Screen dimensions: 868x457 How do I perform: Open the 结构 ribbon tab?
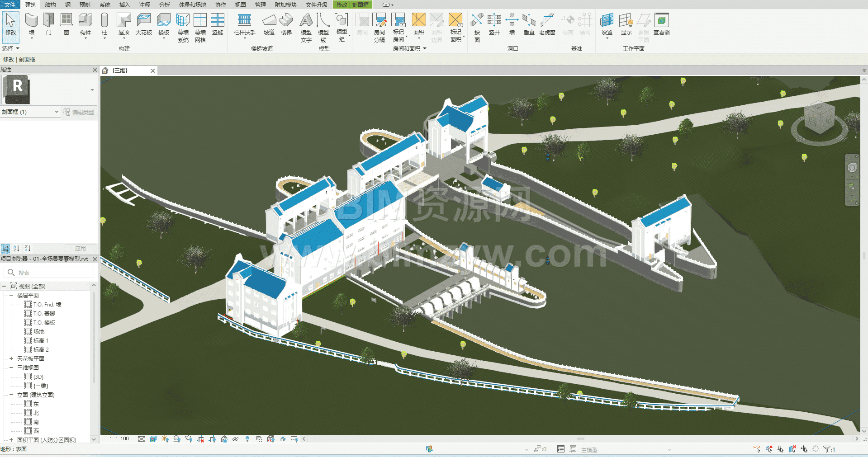click(x=50, y=5)
